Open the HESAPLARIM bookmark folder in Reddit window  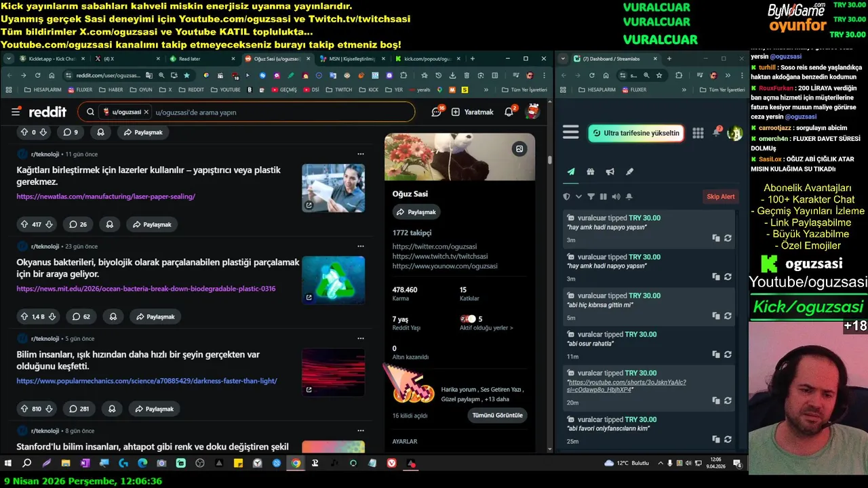pos(42,89)
